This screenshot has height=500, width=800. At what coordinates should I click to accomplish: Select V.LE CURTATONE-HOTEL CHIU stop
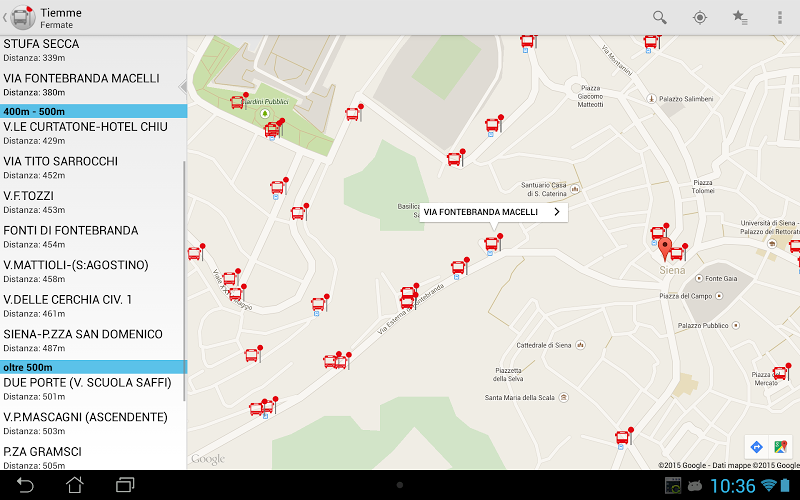click(93, 133)
